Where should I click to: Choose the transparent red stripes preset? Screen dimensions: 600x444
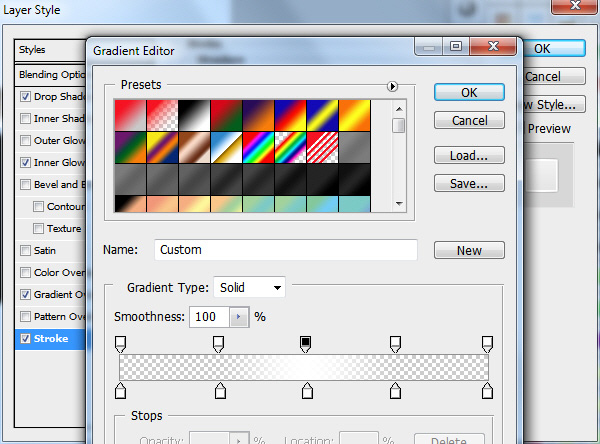(323, 147)
